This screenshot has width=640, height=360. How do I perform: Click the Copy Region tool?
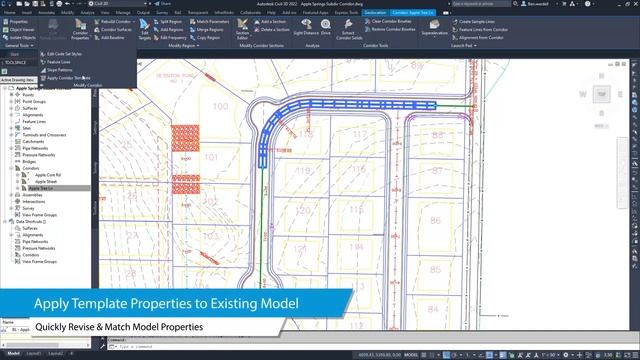(x=205, y=38)
